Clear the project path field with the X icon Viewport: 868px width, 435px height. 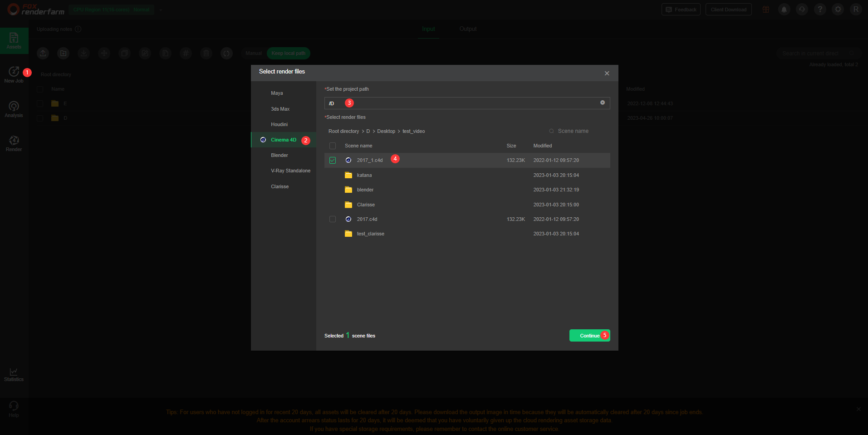[603, 103]
